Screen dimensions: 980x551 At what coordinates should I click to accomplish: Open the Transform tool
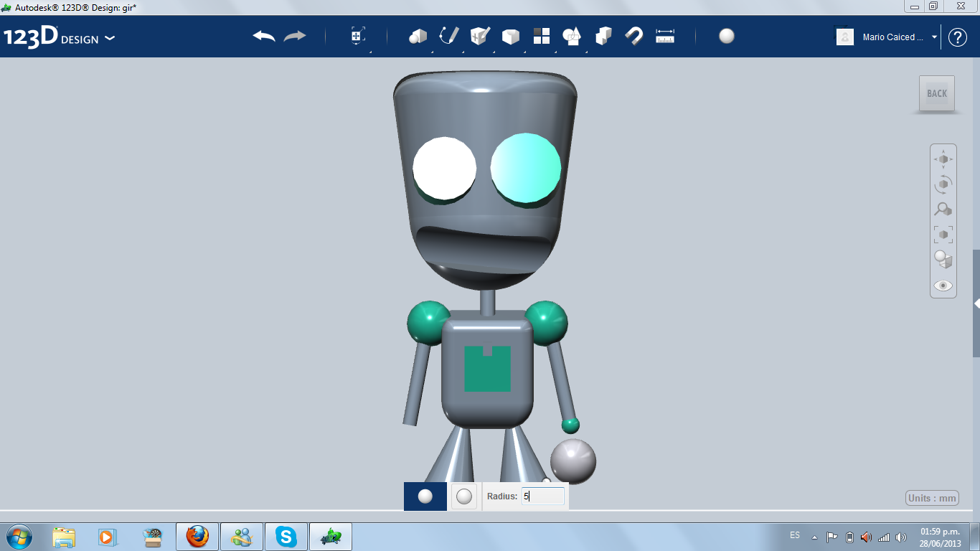pos(358,36)
